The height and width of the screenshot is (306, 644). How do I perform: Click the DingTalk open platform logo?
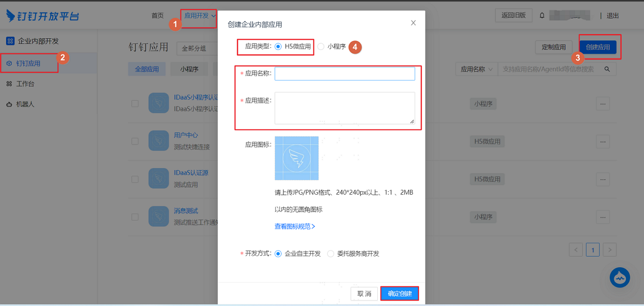[x=43, y=16]
